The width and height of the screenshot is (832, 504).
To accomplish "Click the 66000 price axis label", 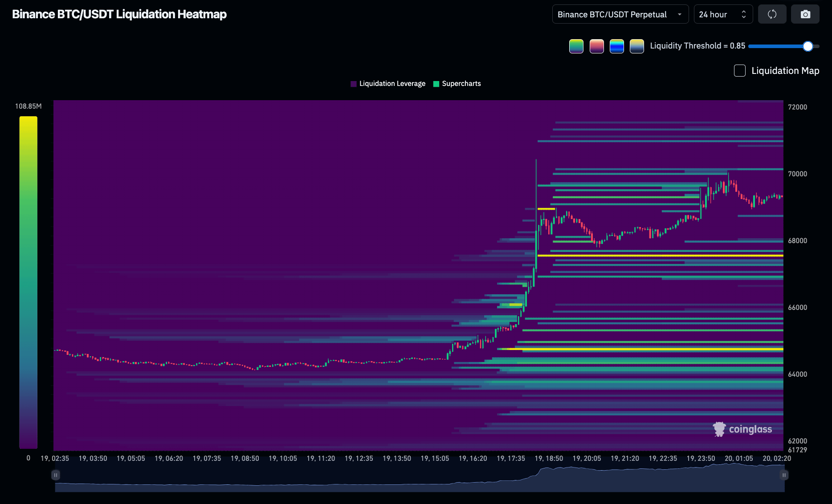I will coord(797,308).
